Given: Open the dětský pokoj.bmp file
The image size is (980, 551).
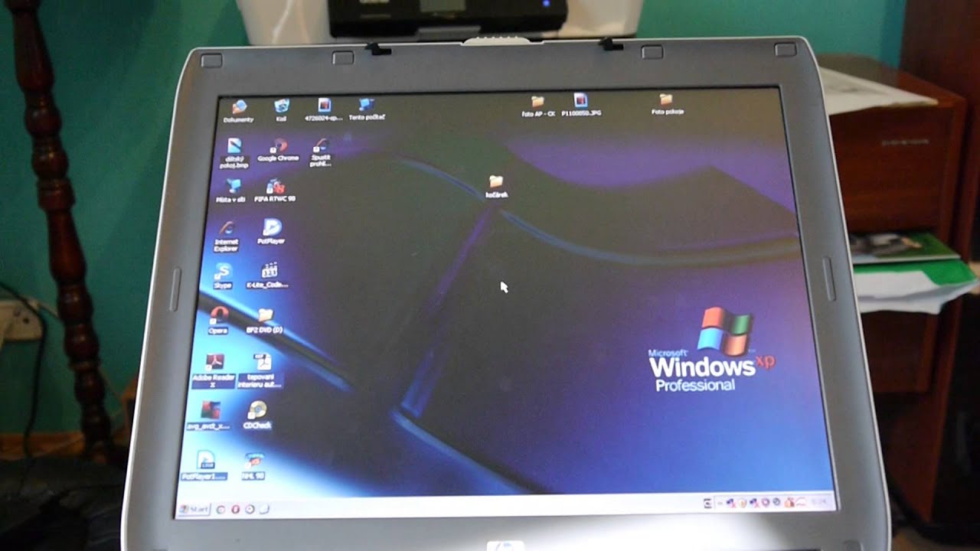Looking at the screenshot, I should (234, 153).
